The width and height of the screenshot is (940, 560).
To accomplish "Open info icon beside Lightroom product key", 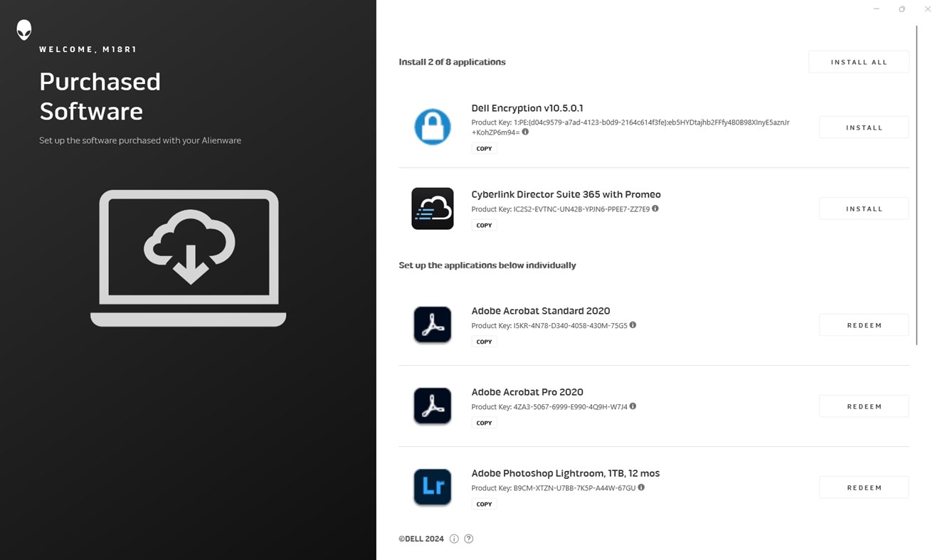I will (x=641, y=487).
